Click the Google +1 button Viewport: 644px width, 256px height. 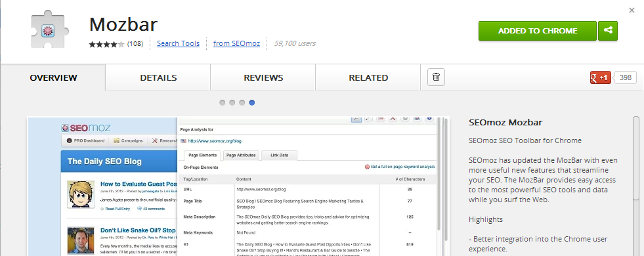(x=600, y=77)
